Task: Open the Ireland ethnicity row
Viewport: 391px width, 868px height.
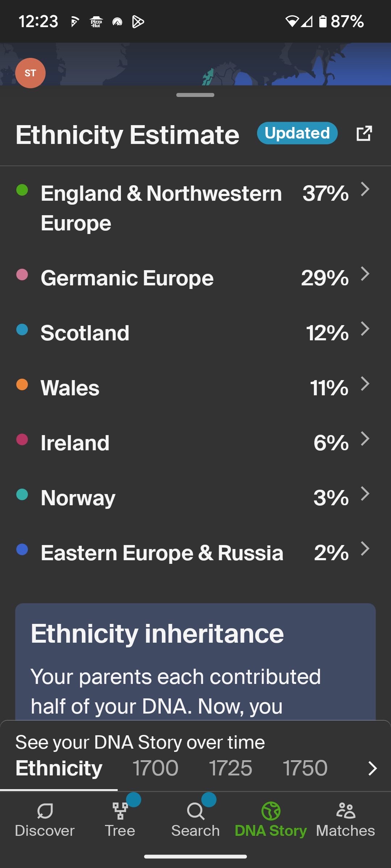Action: pyautogui.click(x=195, y=443)
